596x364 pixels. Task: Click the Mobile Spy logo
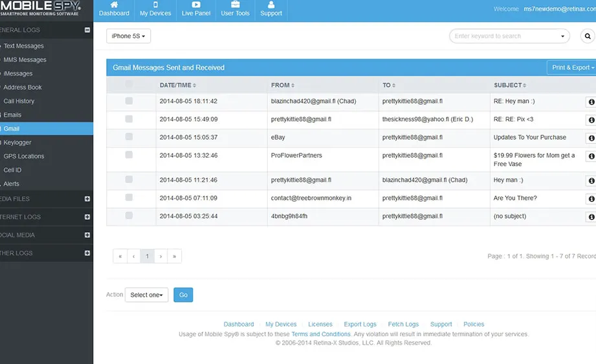(40, 8)
